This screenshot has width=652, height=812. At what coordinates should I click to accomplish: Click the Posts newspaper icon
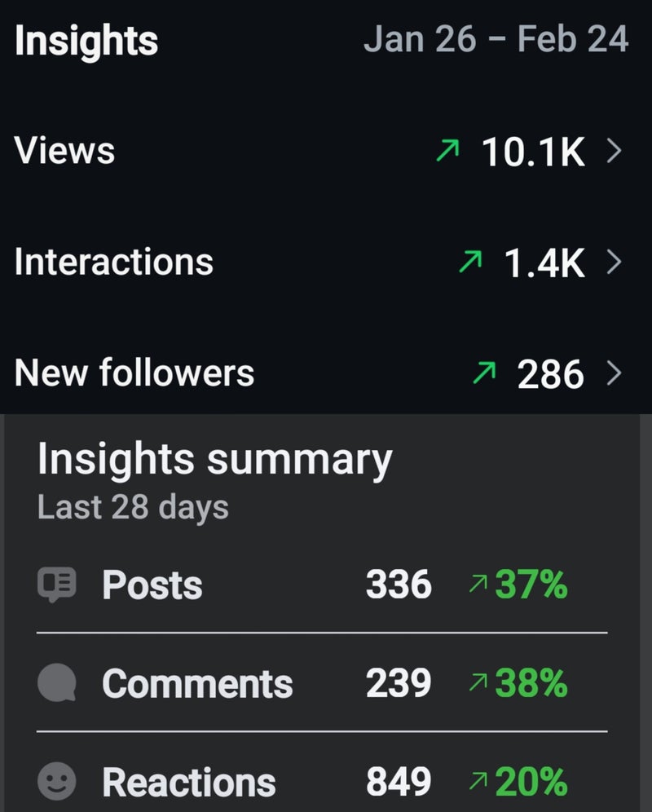(57, 585)
